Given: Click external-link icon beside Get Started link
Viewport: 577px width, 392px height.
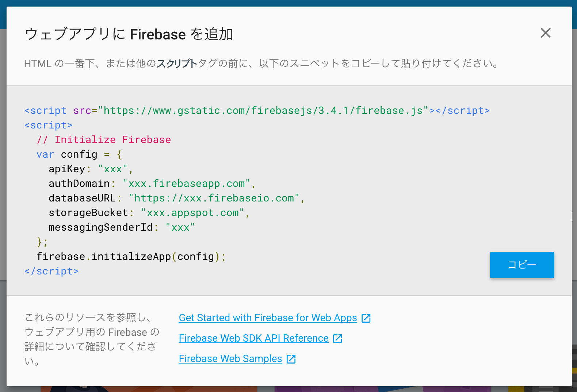Looking at the screenshot, I should pos(366,318).
